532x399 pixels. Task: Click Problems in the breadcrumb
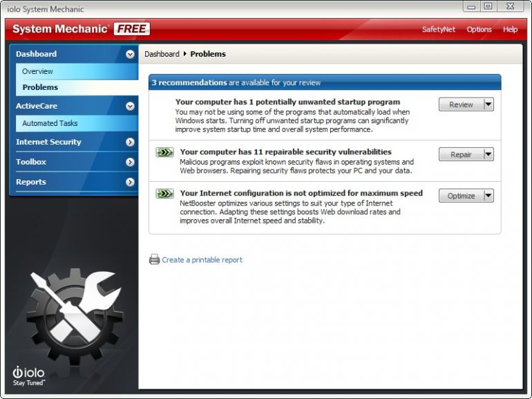point(208,54)
